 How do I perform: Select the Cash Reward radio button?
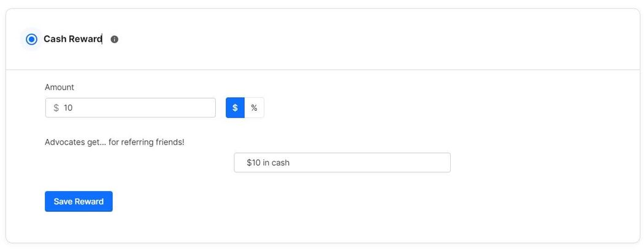click(32, 39)
